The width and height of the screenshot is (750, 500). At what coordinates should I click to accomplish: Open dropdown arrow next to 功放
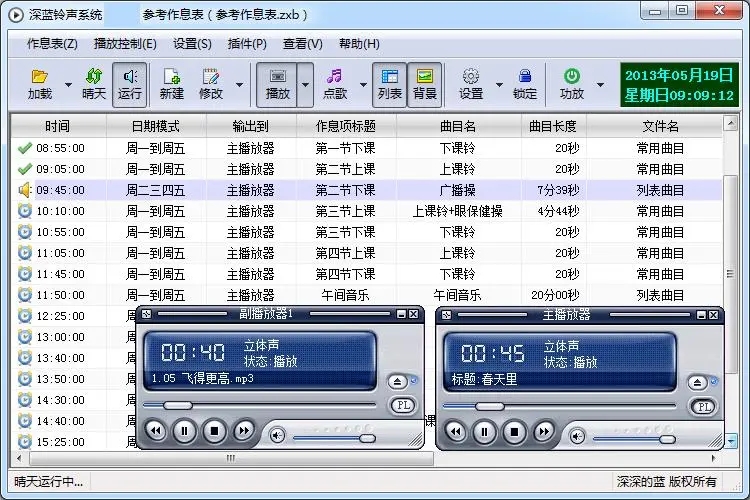click(600, 85)
